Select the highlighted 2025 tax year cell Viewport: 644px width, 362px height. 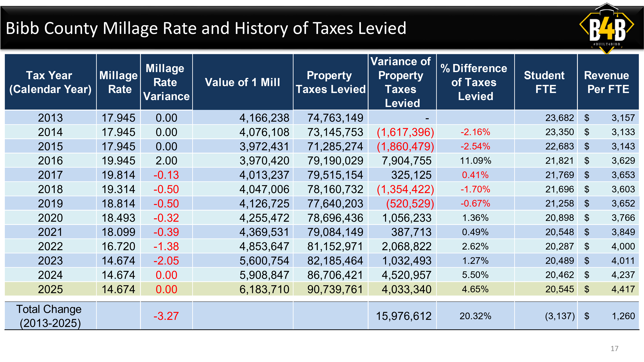(x=50, y=289)
